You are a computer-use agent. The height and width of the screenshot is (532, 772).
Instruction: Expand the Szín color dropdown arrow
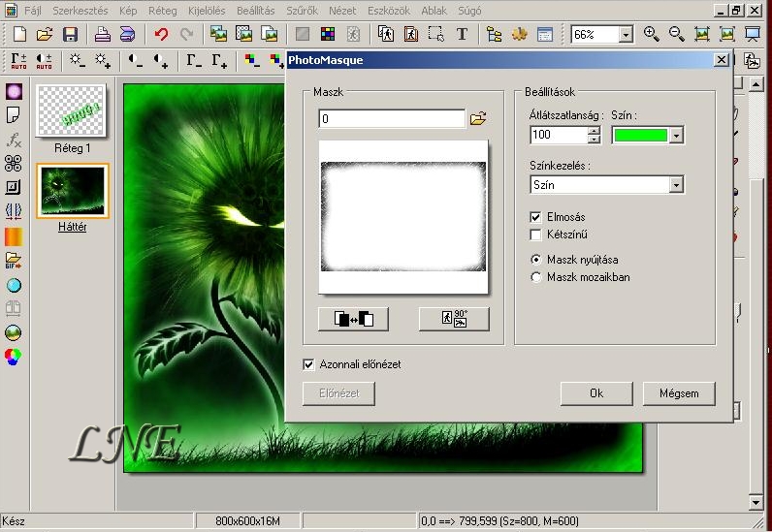[677, 136]
